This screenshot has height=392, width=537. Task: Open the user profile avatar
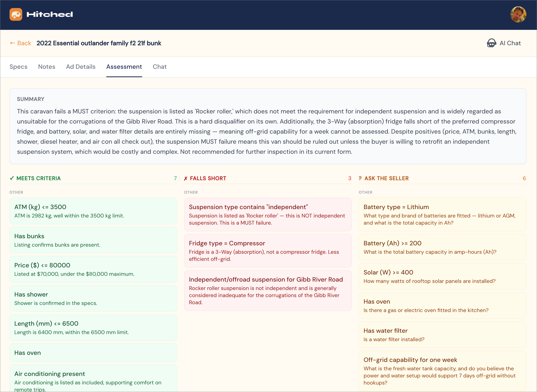point(518,14)
